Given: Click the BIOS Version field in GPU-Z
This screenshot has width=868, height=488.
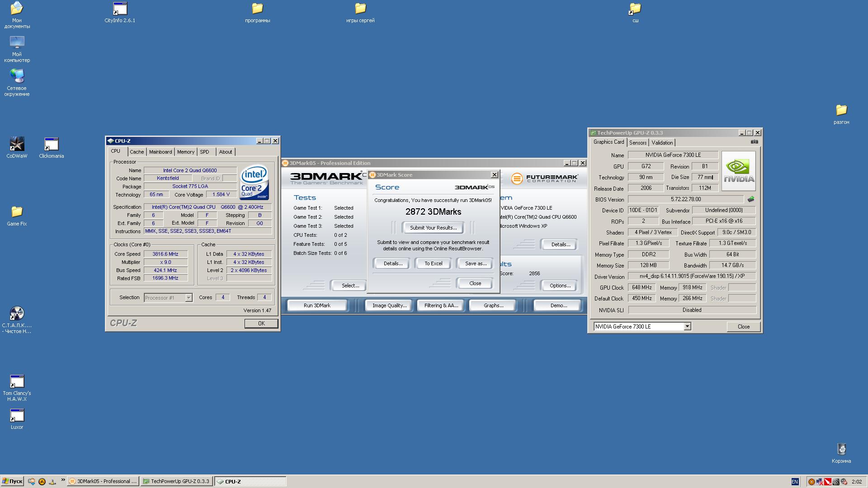Looking at the screenshot, I should (685, 199).
